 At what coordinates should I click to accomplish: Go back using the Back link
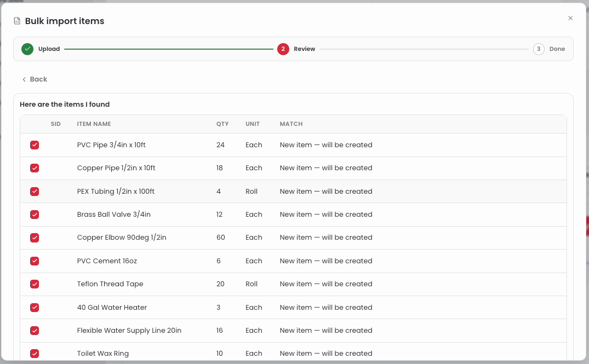(35, 79)
